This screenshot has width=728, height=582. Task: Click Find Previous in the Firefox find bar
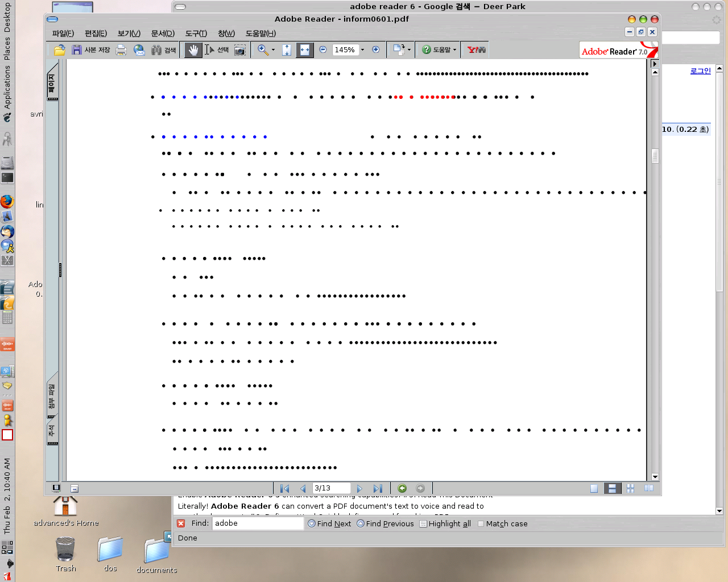click(385, 523)
